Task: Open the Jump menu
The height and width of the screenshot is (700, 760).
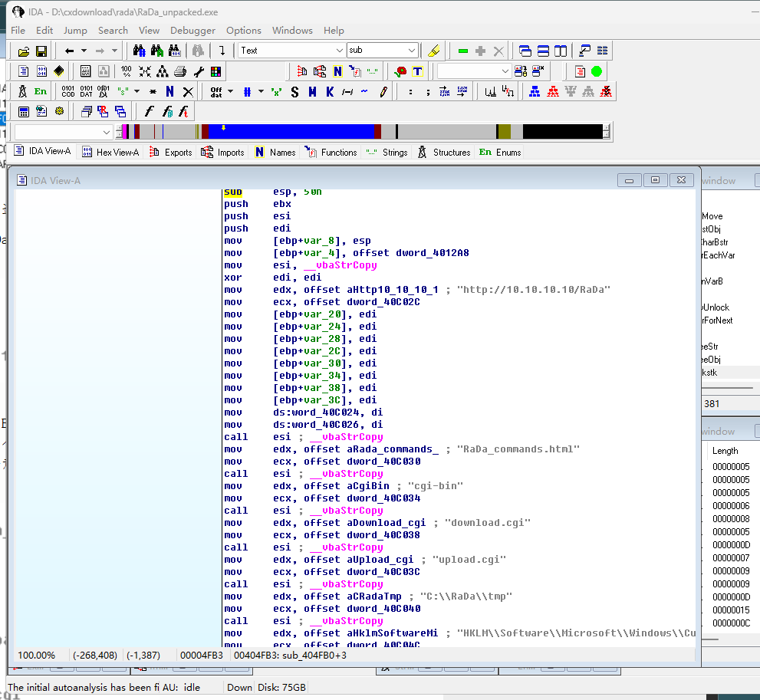Action: coord(75,30)
